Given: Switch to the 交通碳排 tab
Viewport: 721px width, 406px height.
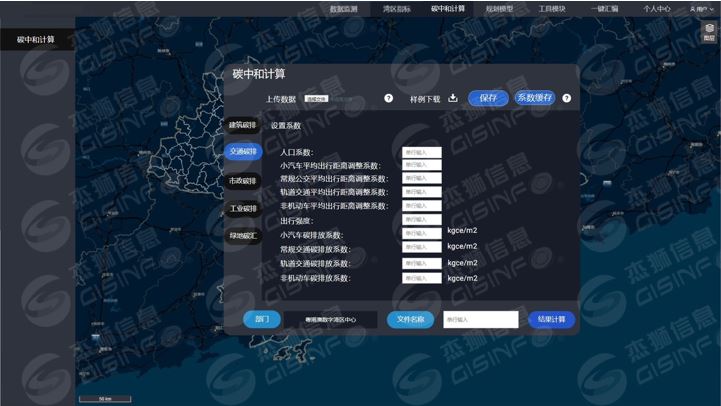Looking at the screenshot, I should [243, 151].
